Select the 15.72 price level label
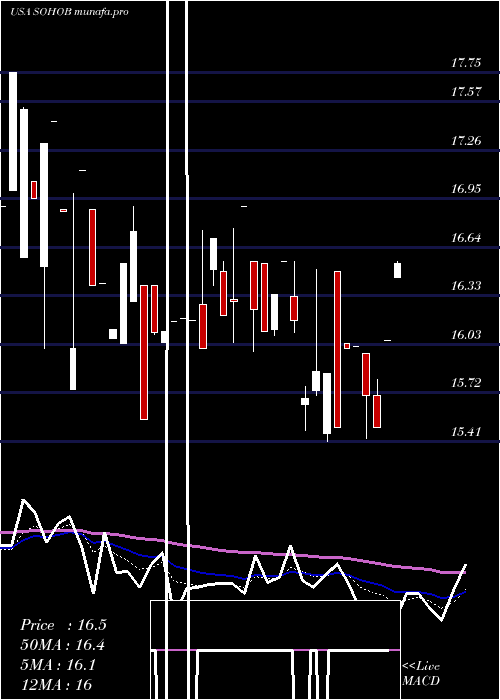The height and width of the screenshot is (700, 500). (x=466, y=383)
